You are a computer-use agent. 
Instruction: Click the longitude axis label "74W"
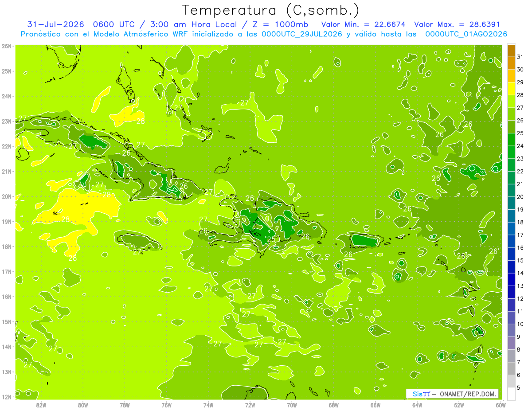pos(208,405)
